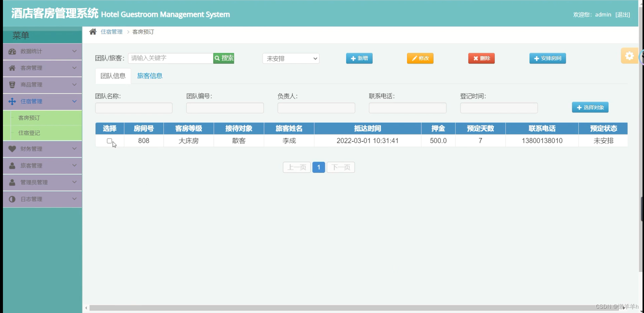This screenshot has width=644, height=313.
Task: Switch to the 旅客信息 tab
Action: tap(150, 76)
